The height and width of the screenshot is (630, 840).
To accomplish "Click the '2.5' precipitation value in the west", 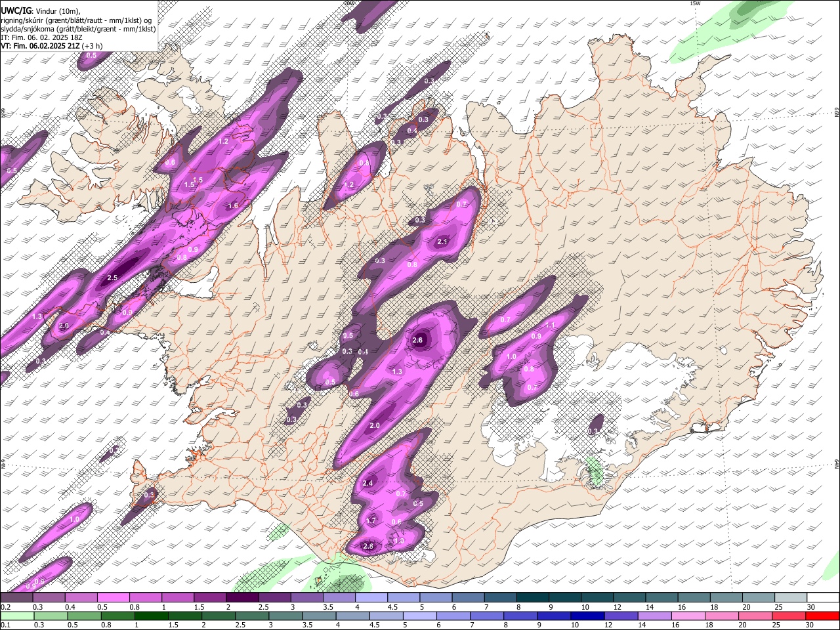I will coord(112,278).
